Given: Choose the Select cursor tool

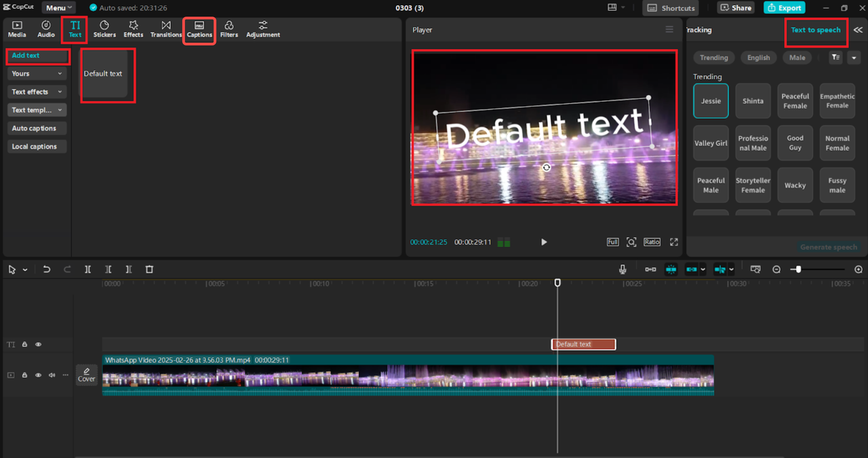Looking at the screenshot, I should point(12,269).
